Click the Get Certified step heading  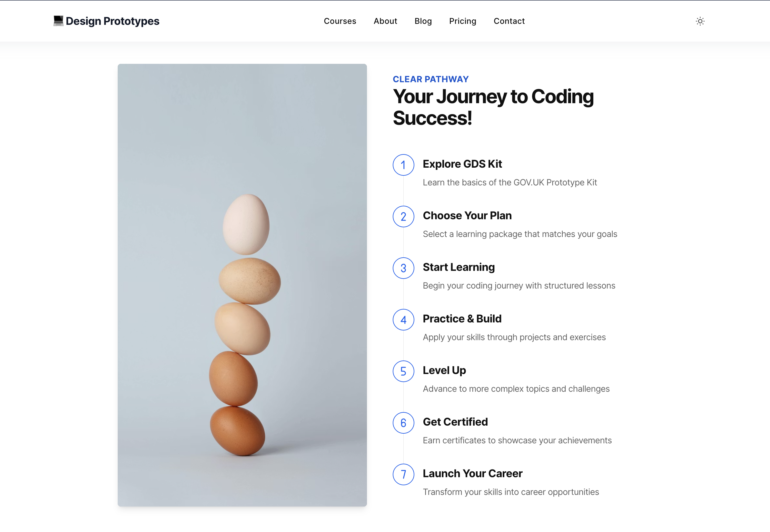pos(455,422)
